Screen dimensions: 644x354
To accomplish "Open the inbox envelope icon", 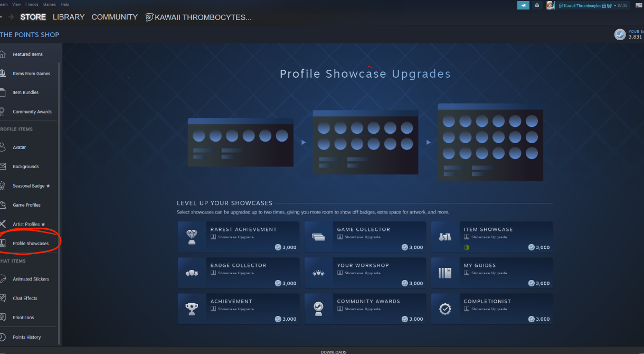I will [537, 5].
